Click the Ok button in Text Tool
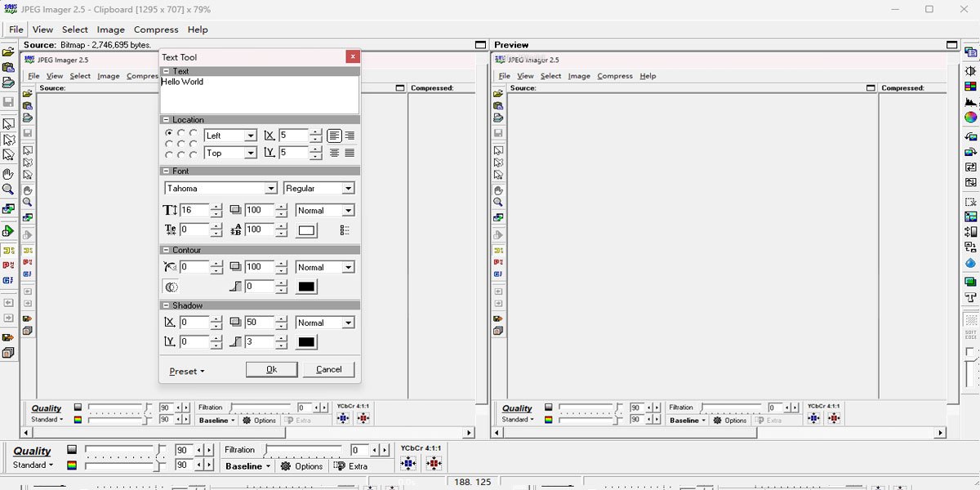The image size is (980, 490). (x=271, y=368)
